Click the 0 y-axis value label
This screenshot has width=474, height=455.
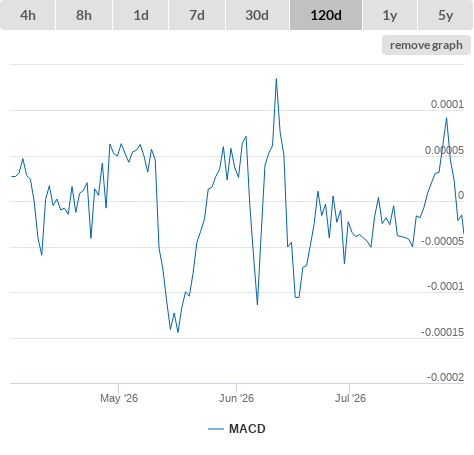click(461, 195)
